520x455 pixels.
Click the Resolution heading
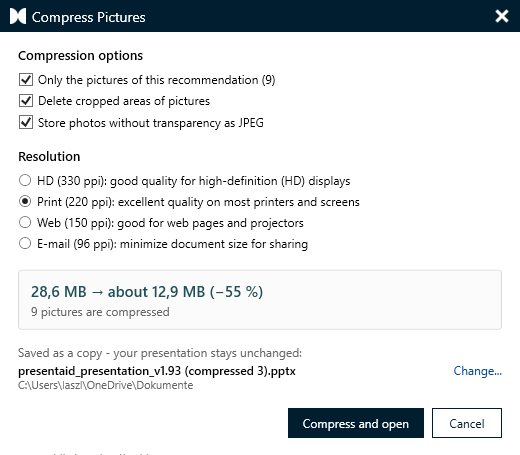tap(49, 156)
